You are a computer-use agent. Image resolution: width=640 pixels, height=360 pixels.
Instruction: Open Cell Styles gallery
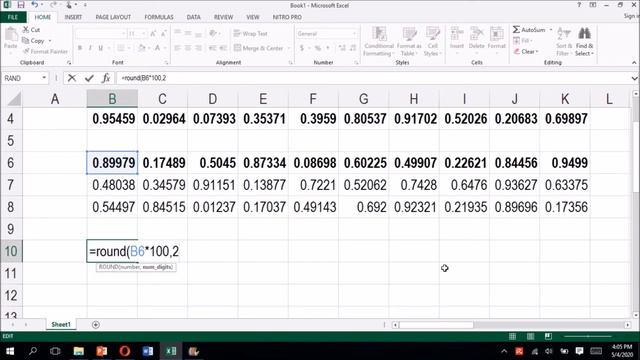[432, 41]
